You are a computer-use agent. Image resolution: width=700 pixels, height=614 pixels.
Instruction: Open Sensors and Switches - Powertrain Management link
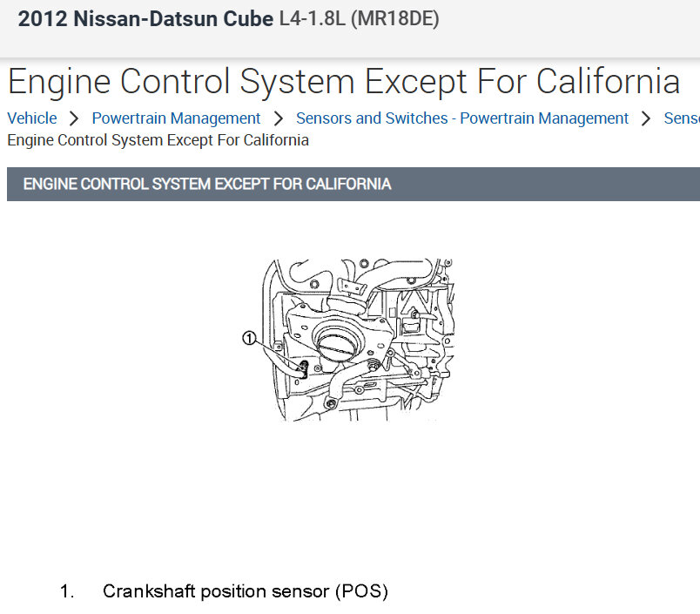(462, 118)
